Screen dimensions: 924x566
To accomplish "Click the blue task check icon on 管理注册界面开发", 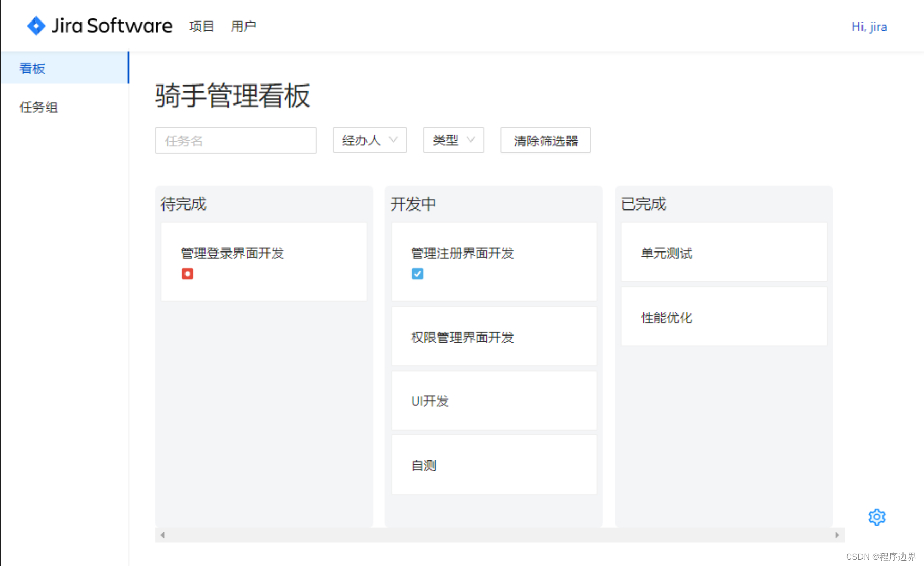I will point(417,274).
